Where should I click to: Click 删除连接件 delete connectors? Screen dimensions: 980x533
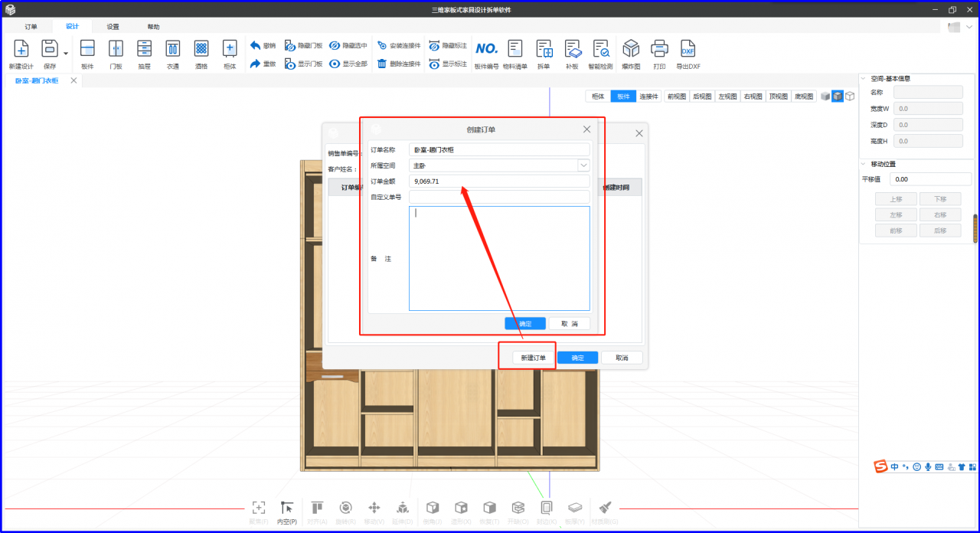click(399, 64)
